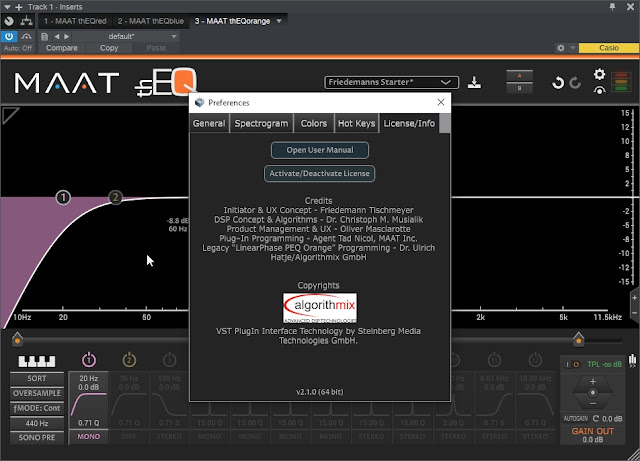
Task: Click the Copy button
Action: 109,48
